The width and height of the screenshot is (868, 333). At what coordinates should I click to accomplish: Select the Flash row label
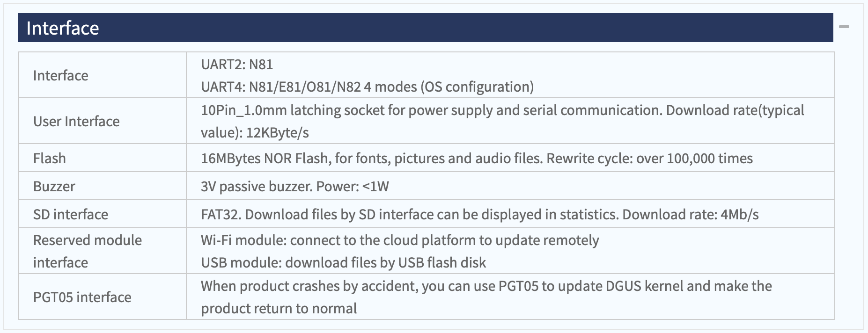tap(49, 158)
